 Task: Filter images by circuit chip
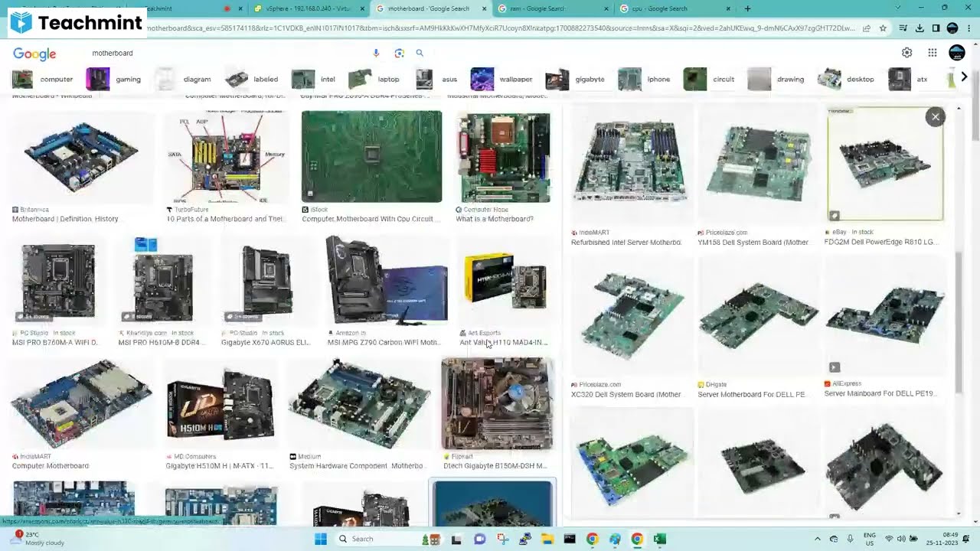pyautogui.click(x=710, y=79)
